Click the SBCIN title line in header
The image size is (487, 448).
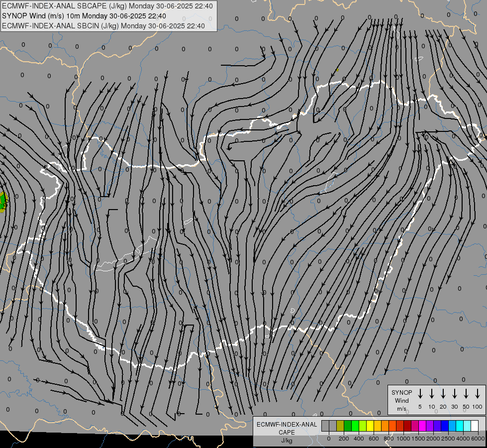[x=103, y=26]
